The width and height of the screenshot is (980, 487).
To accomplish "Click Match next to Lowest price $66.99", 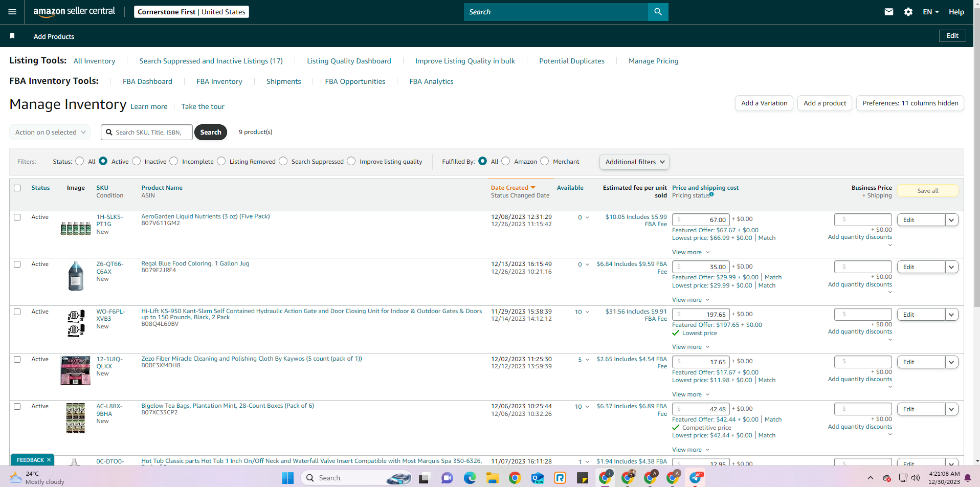I will pos(767,238).
